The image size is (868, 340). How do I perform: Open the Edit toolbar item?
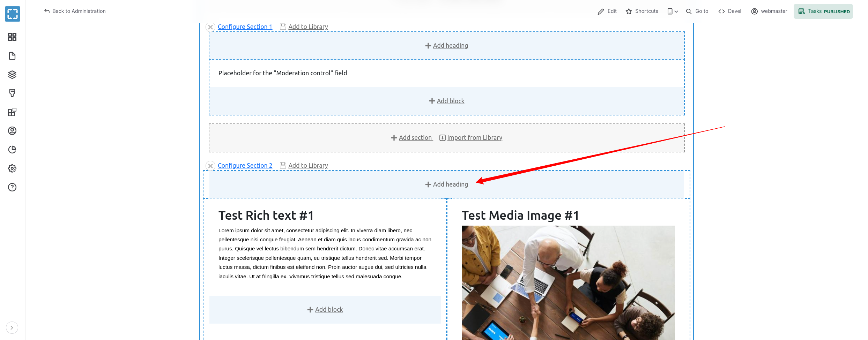(607, 11)
